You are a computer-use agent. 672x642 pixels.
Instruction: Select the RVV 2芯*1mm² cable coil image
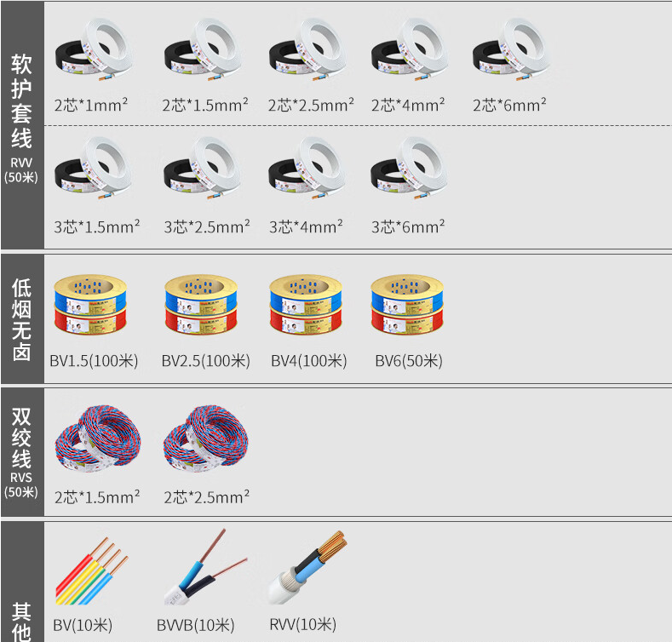[x=94, y=50]
